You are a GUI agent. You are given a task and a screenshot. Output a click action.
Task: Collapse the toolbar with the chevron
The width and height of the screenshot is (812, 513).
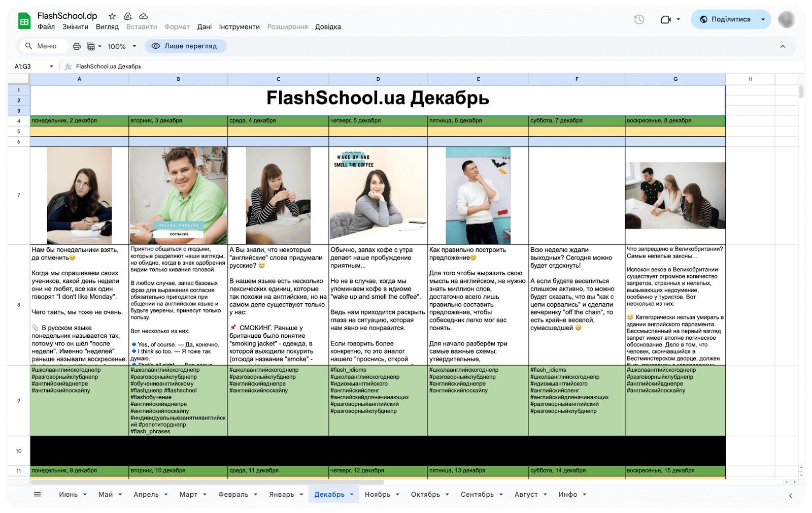783,46
